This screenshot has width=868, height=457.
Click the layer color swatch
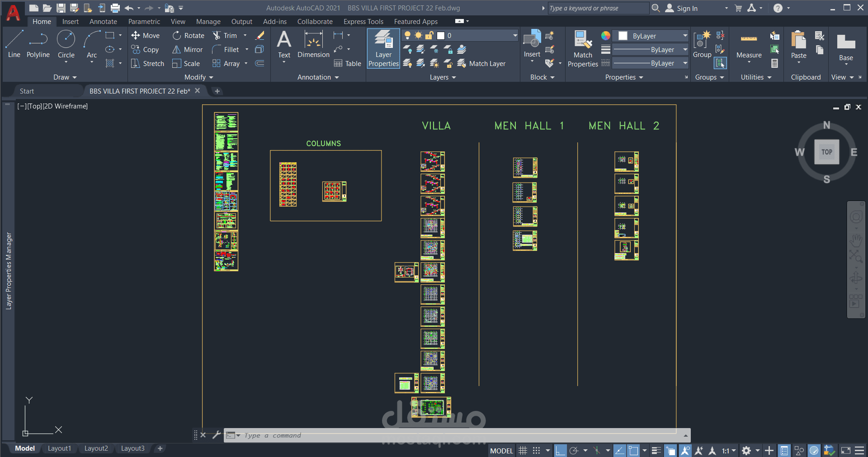pos(441,35)
